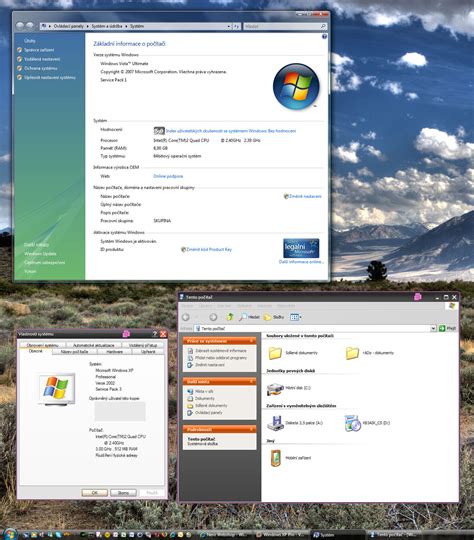
Task: Select Disketa 3,5 palce (A:) icon
Action: pyautogui.click(x=275, y=423)
